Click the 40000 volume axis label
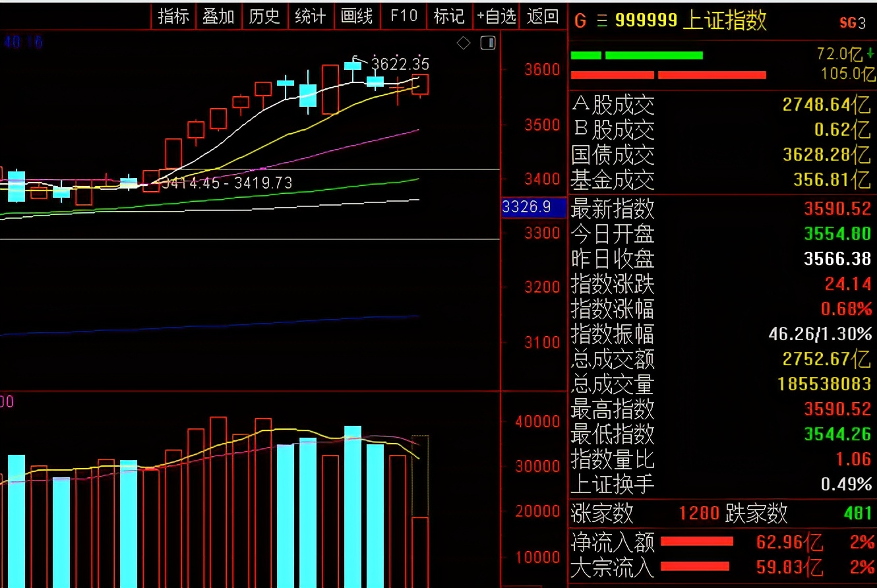This screenshot has height=588, width=877. coord(537,421)
